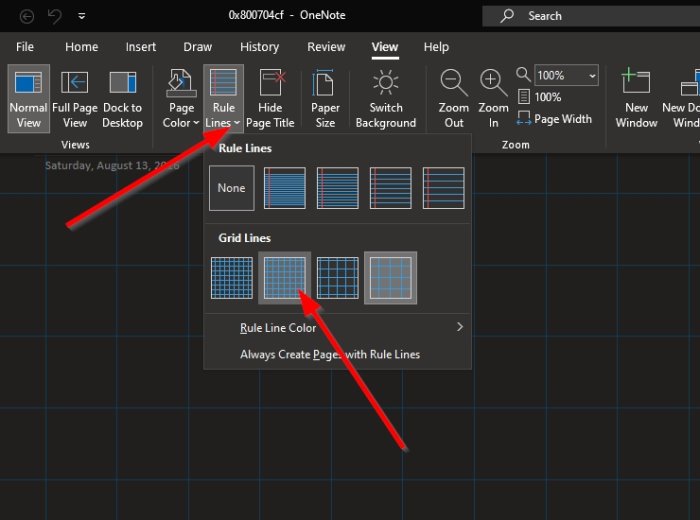
Task: Toggle Hide Page Title
Action: [270, 99]
